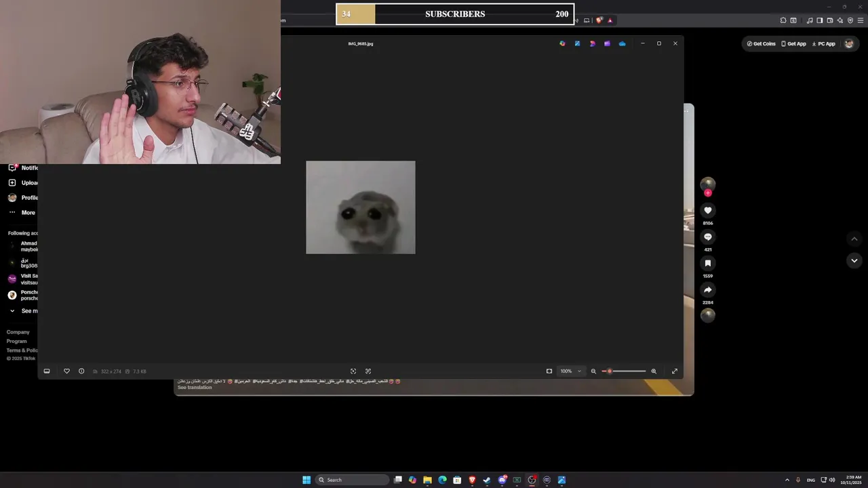Open Discord from the taskbar

coord(502,480)
